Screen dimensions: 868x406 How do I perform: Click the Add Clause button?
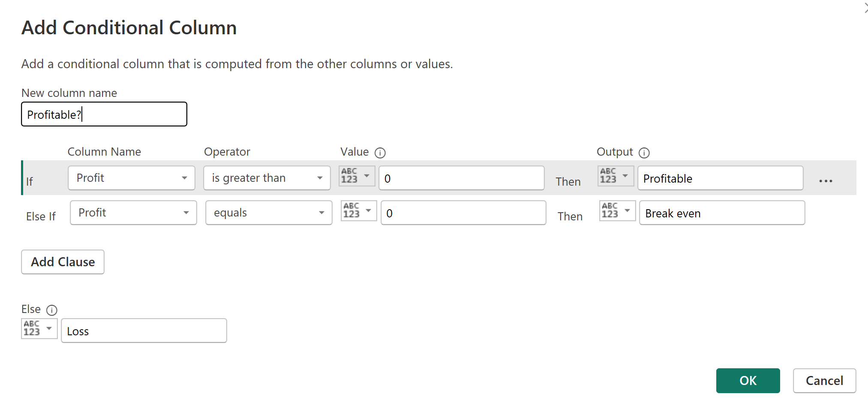(x=63, y=262)
